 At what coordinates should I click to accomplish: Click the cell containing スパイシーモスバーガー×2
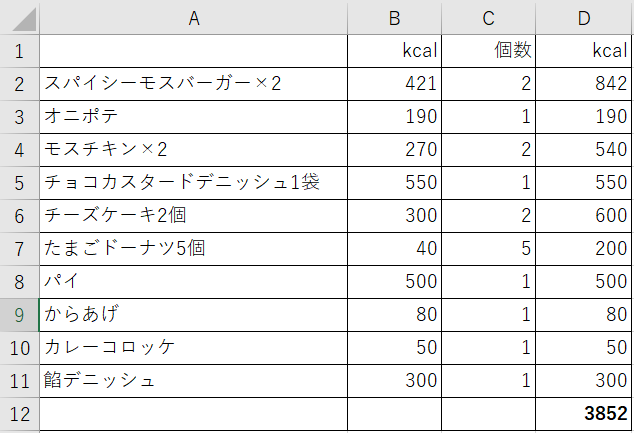pos(194,84)
